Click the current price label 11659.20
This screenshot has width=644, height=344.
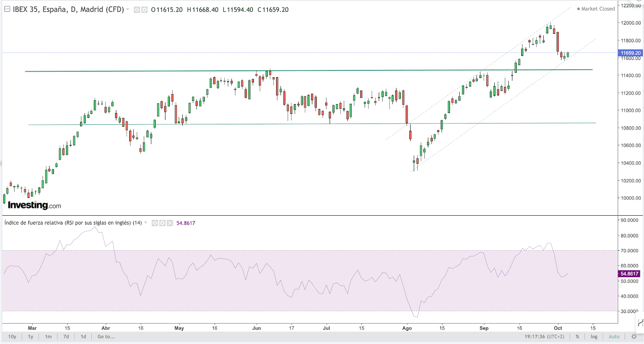pos(630,53)
